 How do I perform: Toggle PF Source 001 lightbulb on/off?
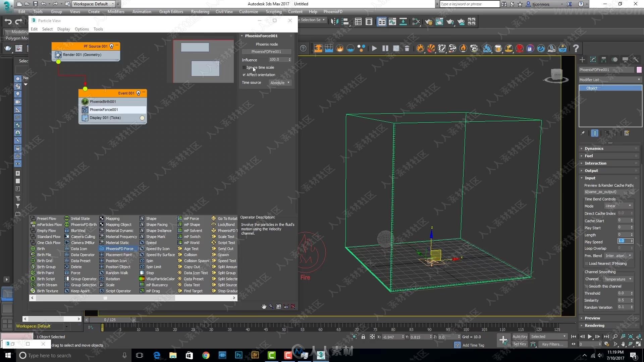pos(112,46)
